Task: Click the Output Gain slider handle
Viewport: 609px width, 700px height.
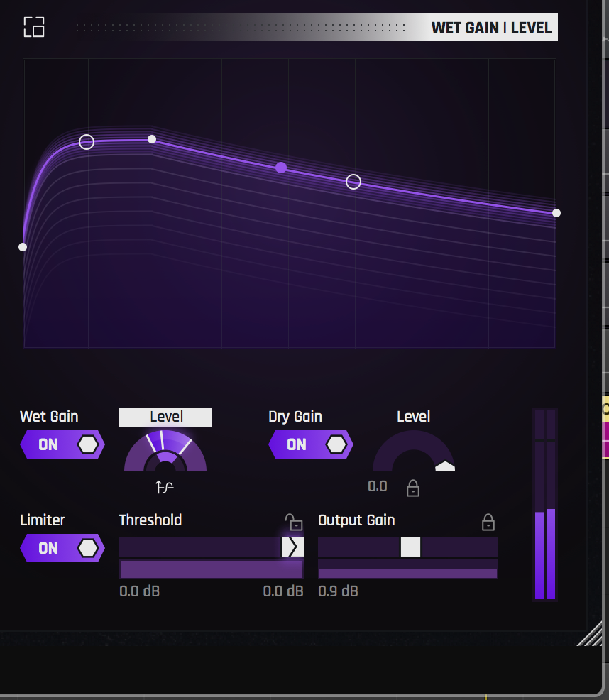Action: tap(412, 546)
